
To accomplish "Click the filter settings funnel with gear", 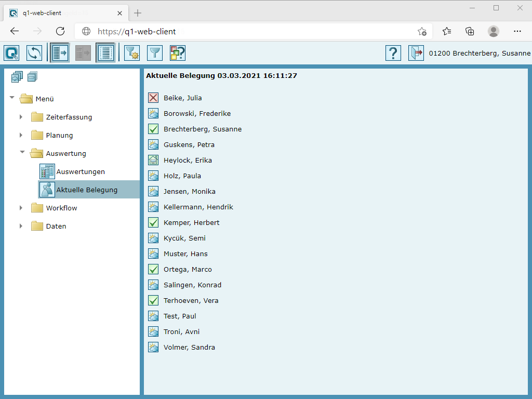I will pos(132,53).
